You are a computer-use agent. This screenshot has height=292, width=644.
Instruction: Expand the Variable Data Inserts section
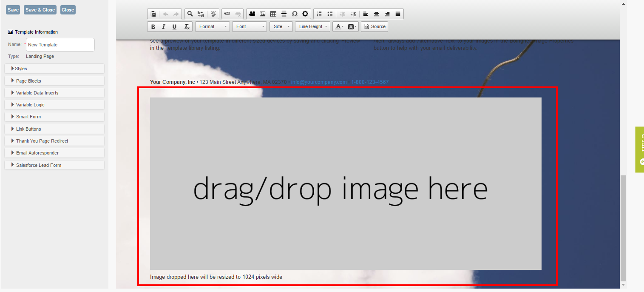tap(54, 93)
